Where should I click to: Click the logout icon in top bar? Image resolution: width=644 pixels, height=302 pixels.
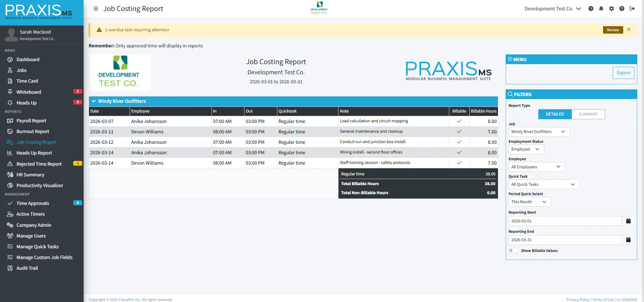coord(632,9)
